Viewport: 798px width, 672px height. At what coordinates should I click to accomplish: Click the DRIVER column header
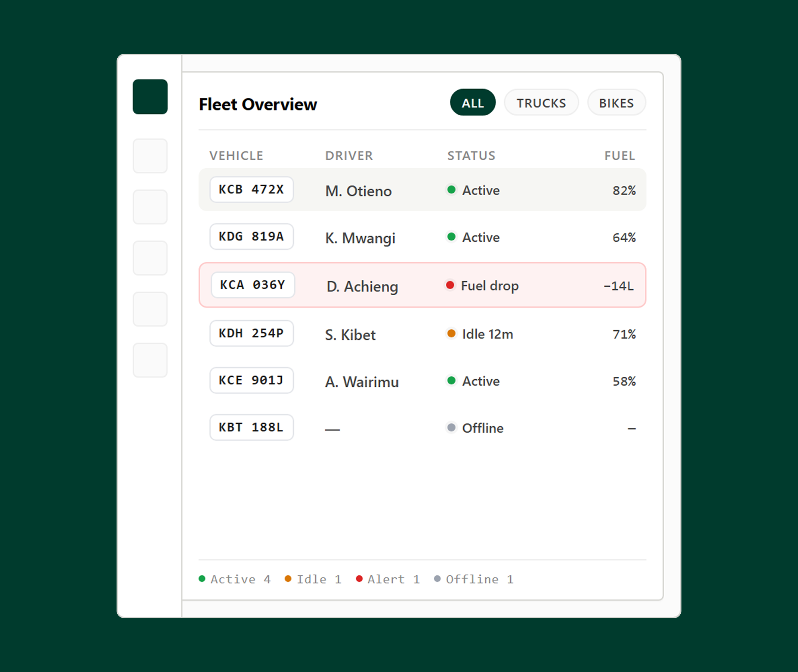[349, 156]
